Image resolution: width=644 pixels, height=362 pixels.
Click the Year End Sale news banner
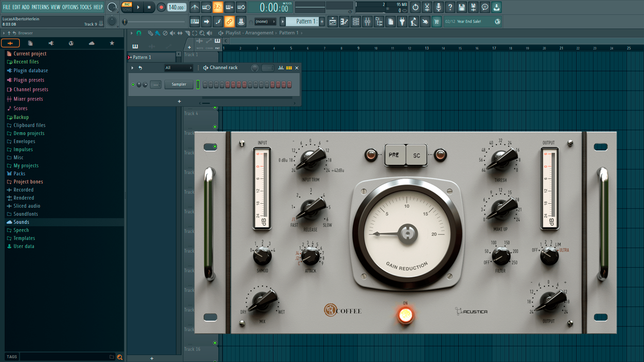pyautogui.click(x=472, y=22)
